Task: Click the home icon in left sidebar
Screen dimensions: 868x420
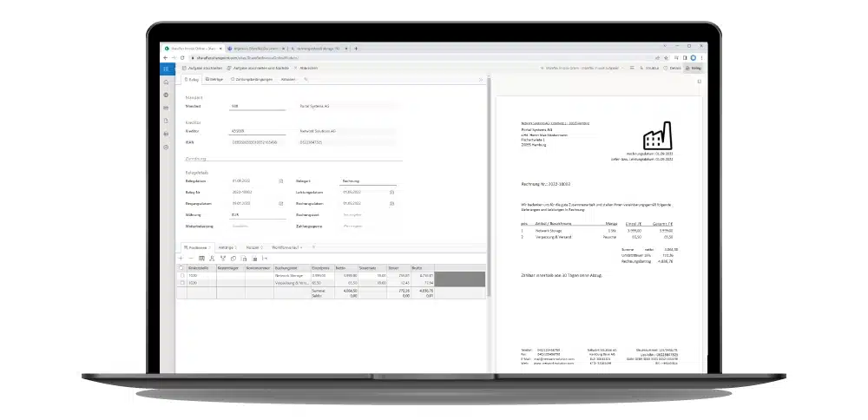Action: click(166, 81)
